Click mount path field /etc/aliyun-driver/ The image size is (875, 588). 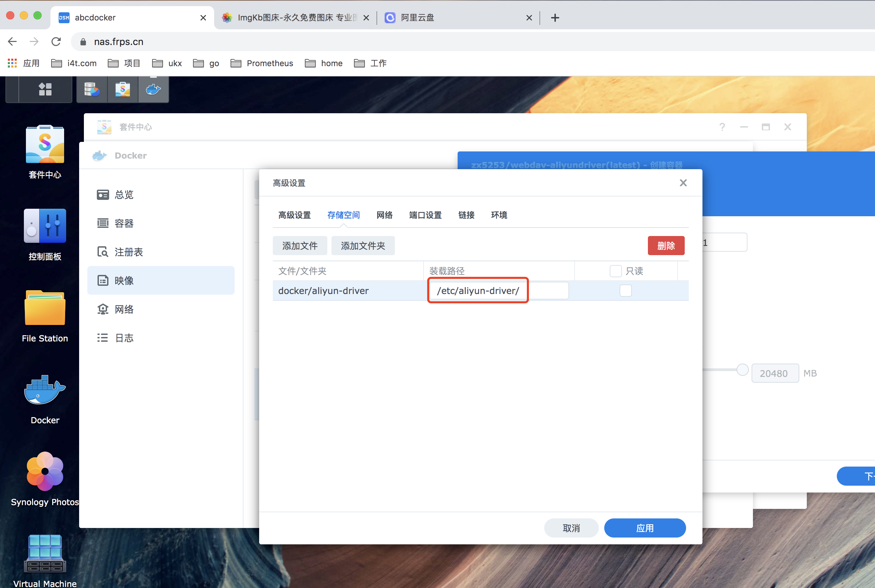click(x=499, y=291)
